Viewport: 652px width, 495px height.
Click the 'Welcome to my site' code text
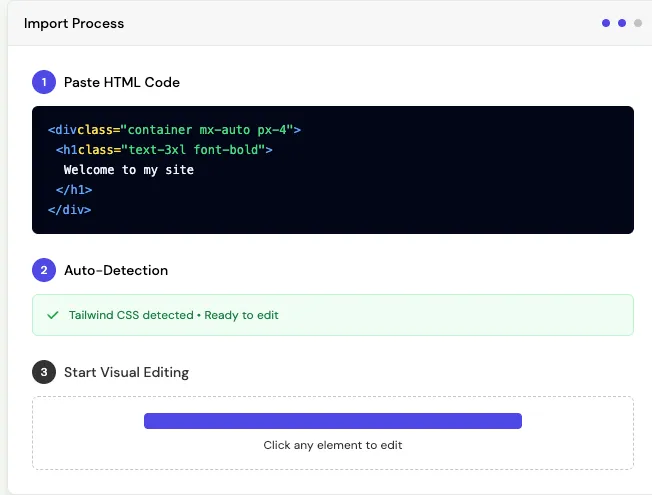pos(128,170)
